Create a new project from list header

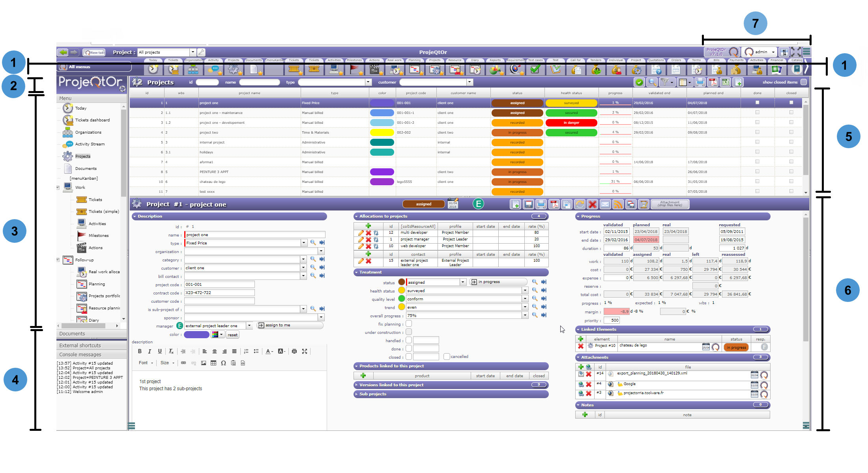pos(738,82)
